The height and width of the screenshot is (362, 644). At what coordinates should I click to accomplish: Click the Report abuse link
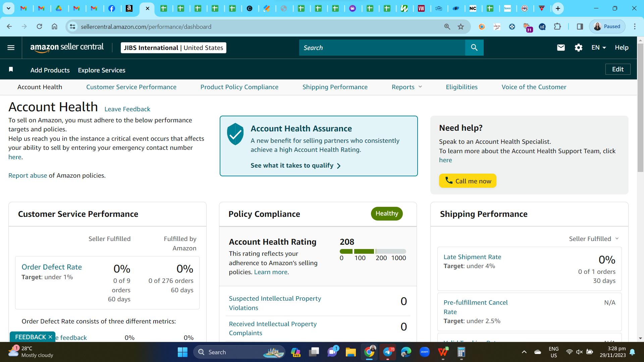tap(28, 176)
